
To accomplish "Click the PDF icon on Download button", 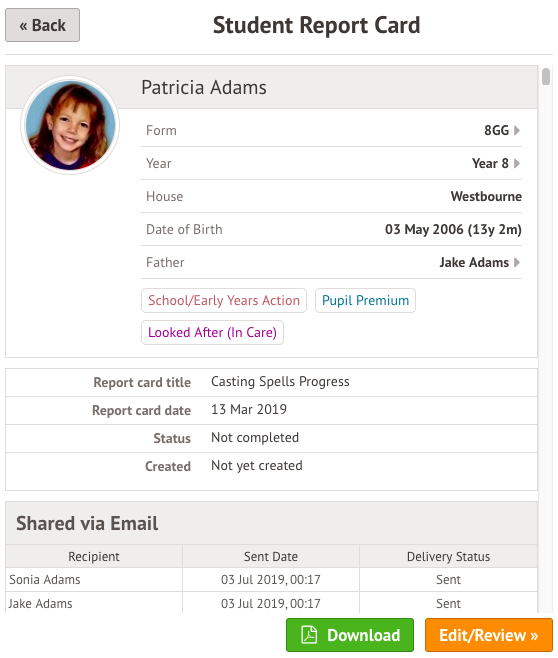I will click(309, 634).
